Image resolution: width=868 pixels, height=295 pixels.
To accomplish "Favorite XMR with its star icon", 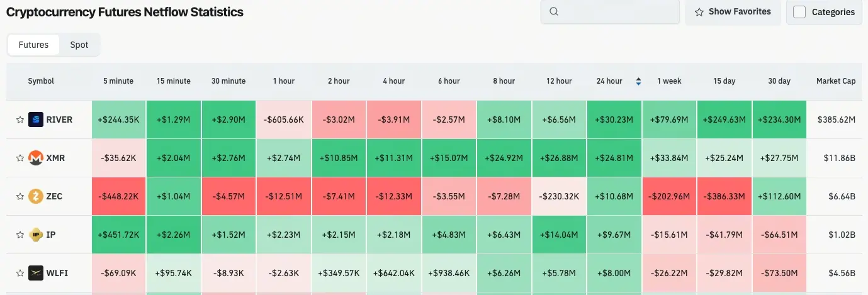I will (x=20, y=158).
